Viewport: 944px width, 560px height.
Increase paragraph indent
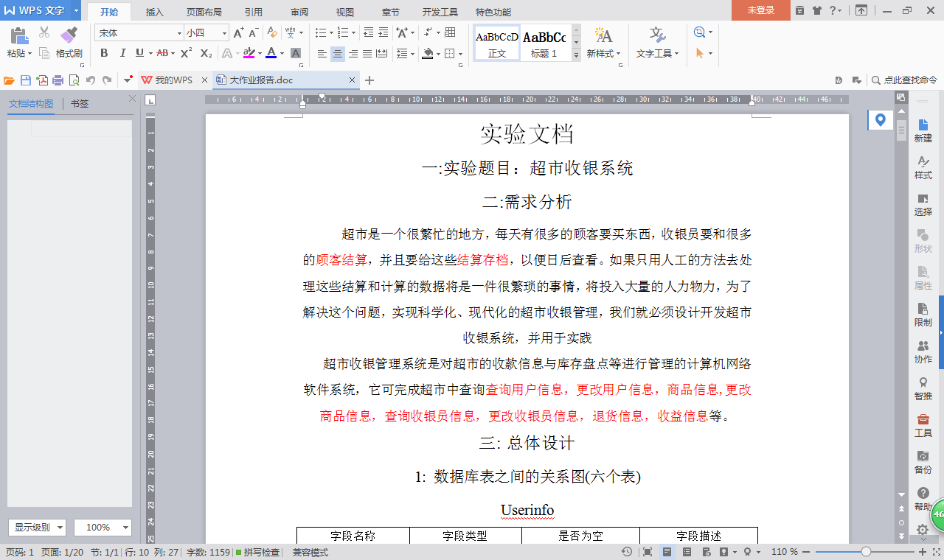click(x=383, y=33)
